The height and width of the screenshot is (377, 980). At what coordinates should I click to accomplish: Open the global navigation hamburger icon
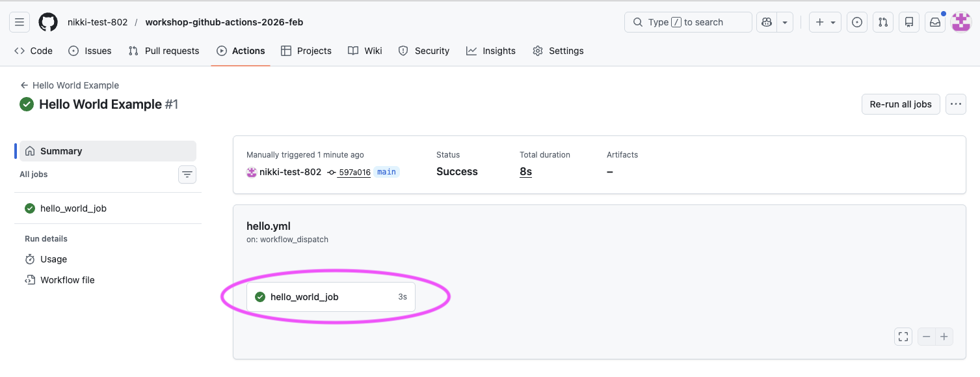(x=19, y=21)
